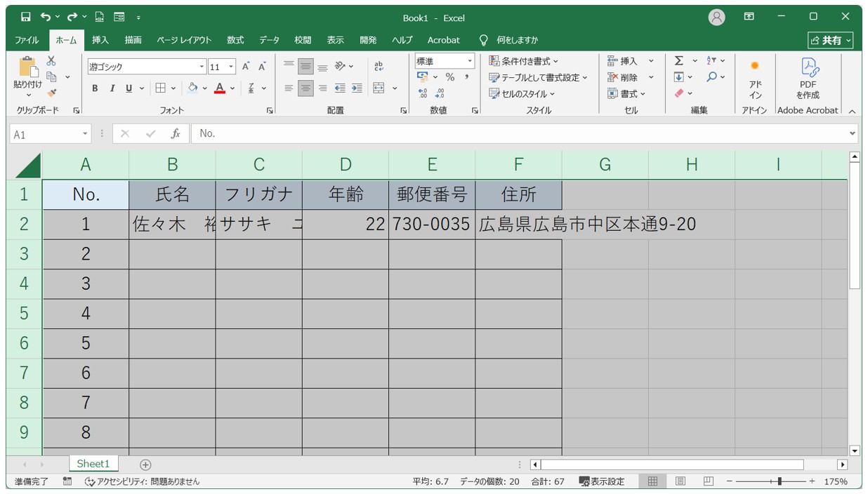Decrease font size with the smaller A icon
The image size is (868, 494).
point(262,67)
